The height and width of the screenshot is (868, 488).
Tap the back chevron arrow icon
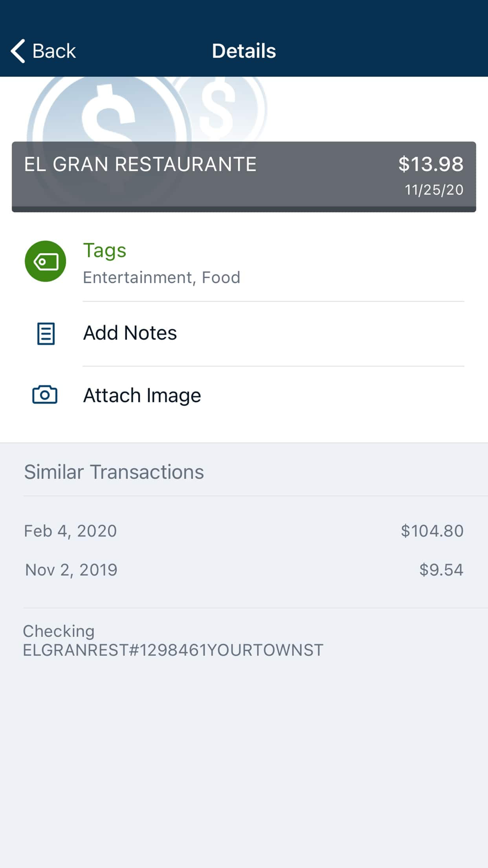18,51
